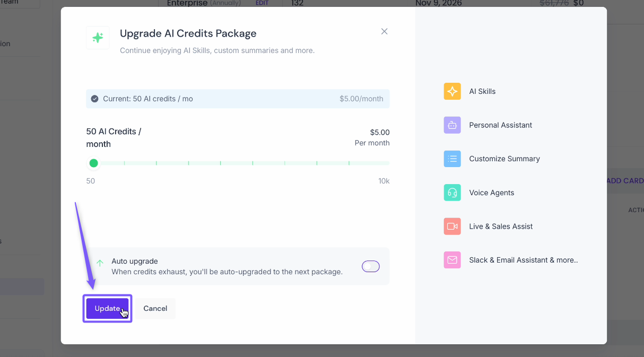Click the Add Card link
Viewport: 644px width, 357px height.
point(625,180)
